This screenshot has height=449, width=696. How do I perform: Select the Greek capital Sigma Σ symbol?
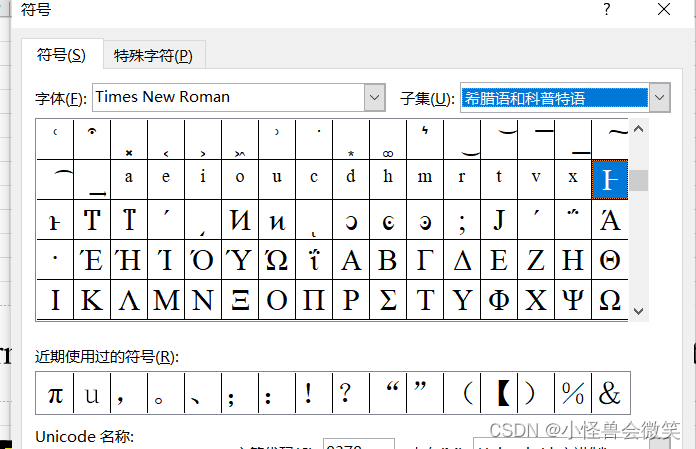pos(388,299)
